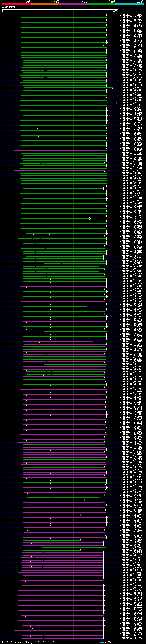Click the red 20% color legend segment
Screen dimensions: 146x644
(x=16, y=4)
